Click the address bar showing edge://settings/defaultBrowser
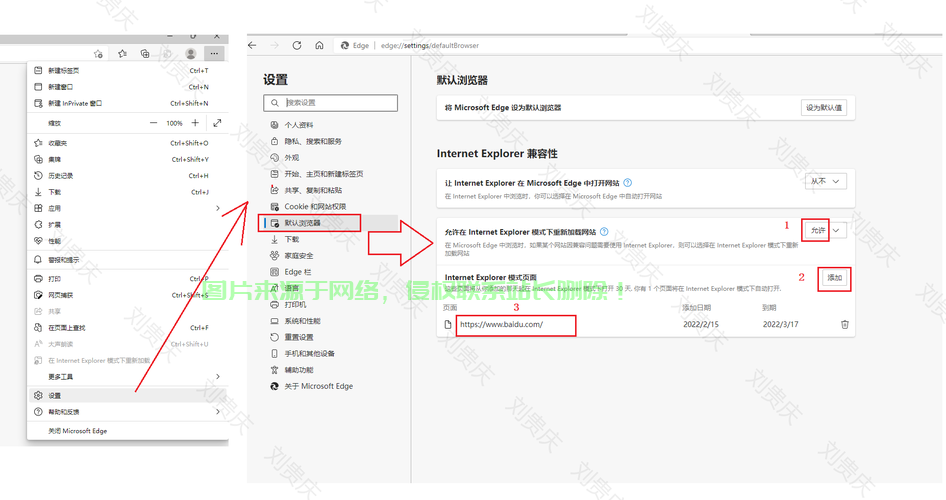The width and height of the screenshot is (946, 500). coord(430,45)
